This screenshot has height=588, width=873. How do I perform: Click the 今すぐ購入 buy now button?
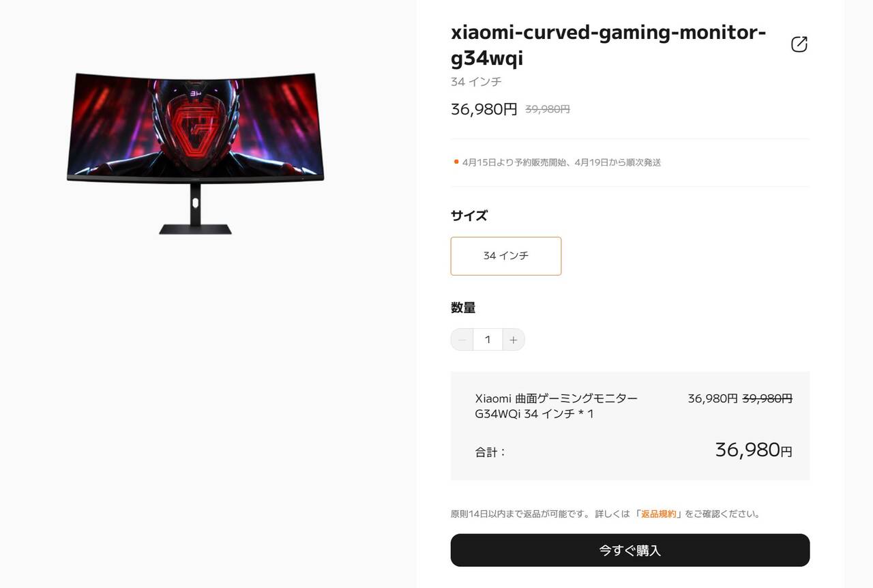tap(630, 550)
